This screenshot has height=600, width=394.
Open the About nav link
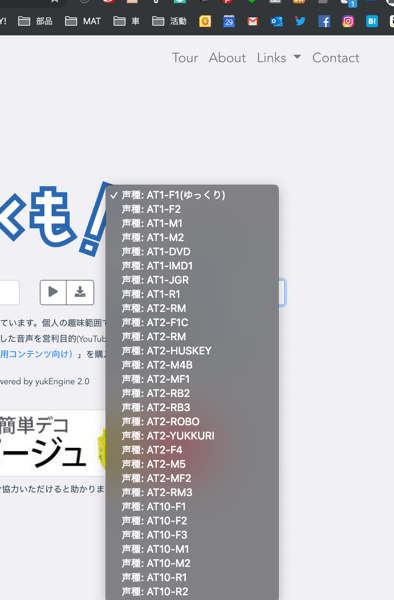pyautogui.click(x=227, y=58)
